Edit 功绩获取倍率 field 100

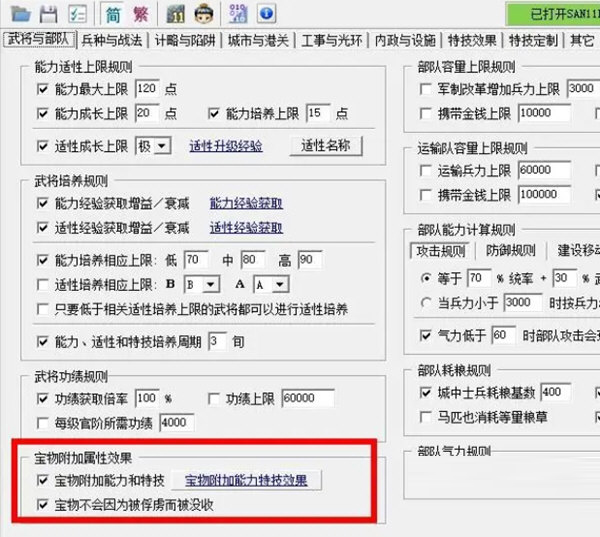[x=147, y=398]
